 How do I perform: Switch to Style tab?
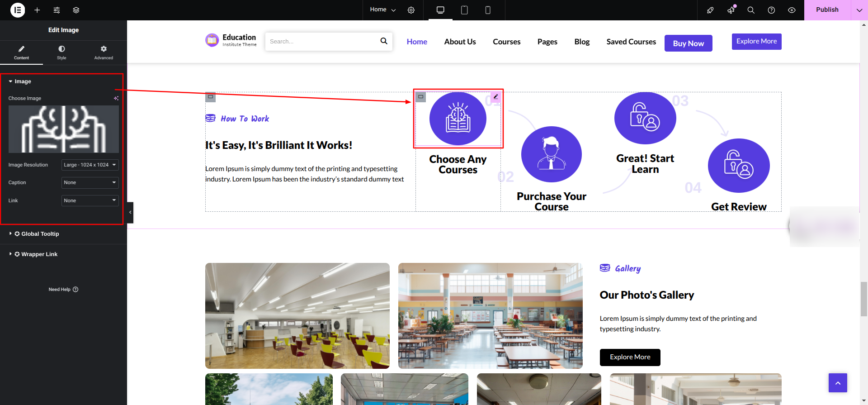pos(61,52)
